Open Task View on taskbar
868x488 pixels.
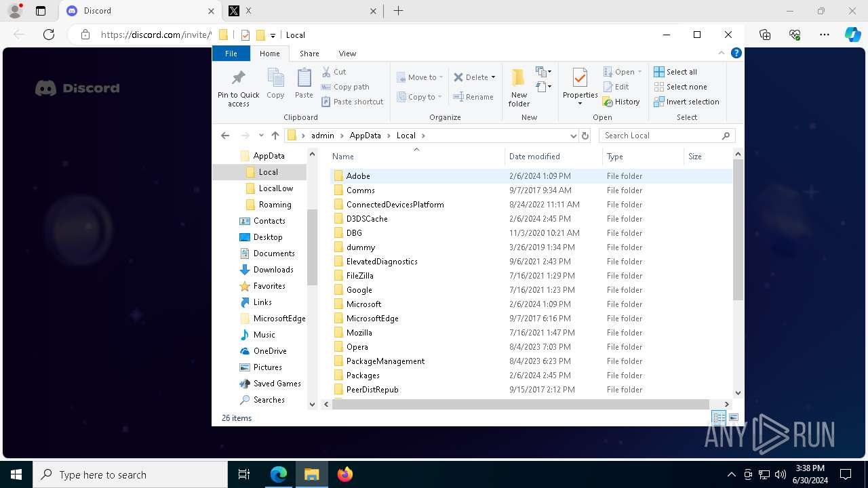[244, 474]
